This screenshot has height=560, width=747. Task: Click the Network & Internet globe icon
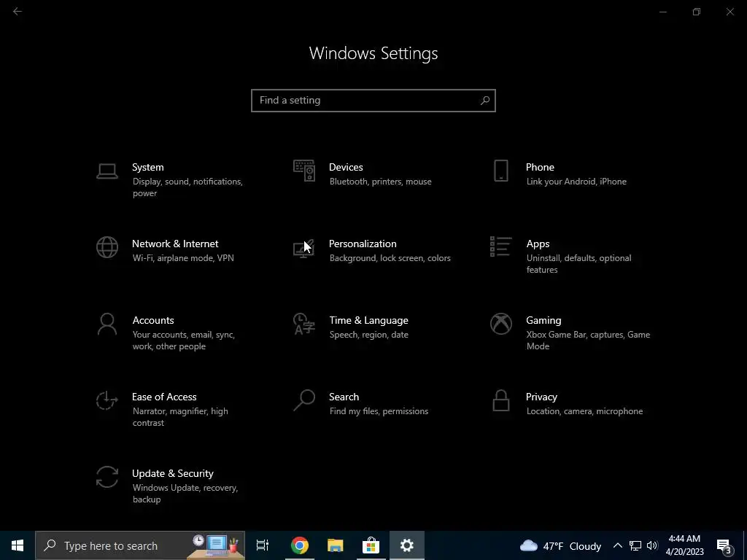click(x=107, y=247)
